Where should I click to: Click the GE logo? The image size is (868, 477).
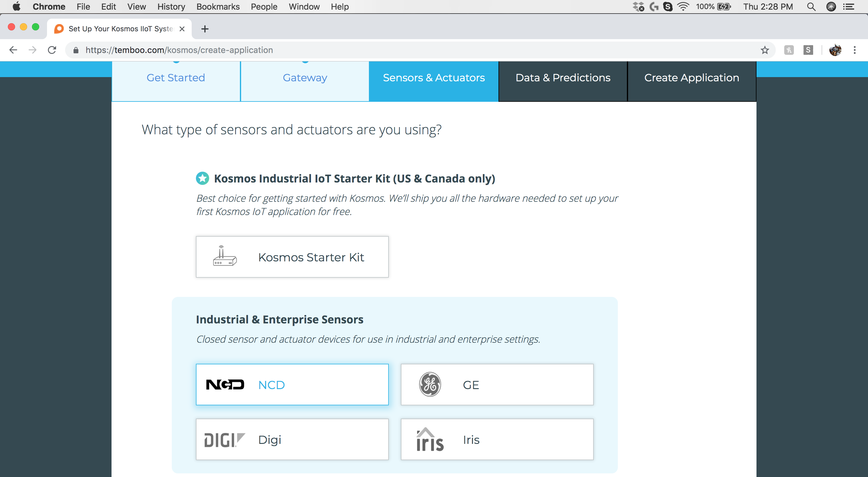[429, 385]
